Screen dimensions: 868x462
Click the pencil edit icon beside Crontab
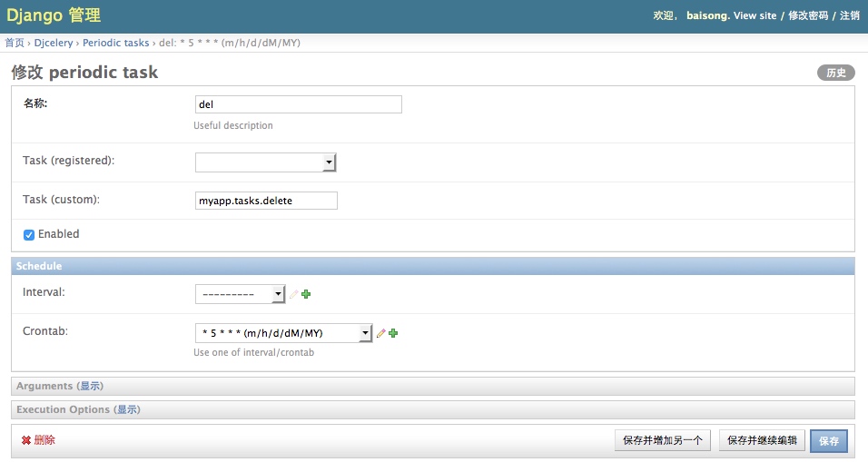pyautogui.click(x=381, y=333)
